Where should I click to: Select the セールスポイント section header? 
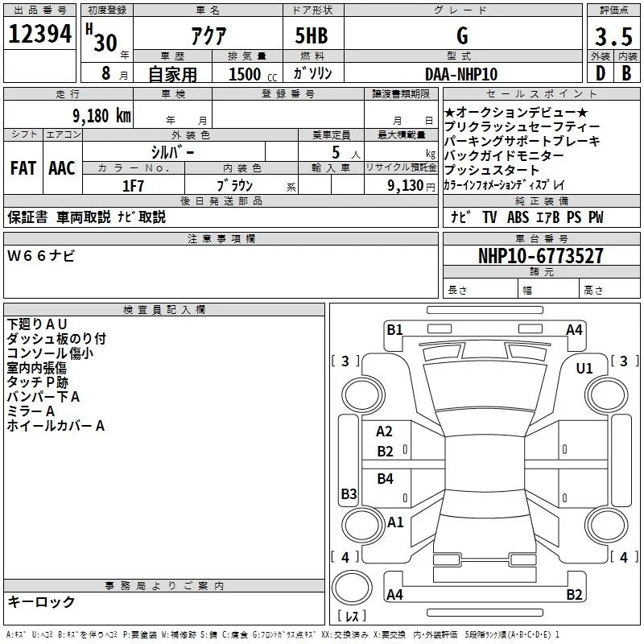pyautogui.click(x=541, y=93)
